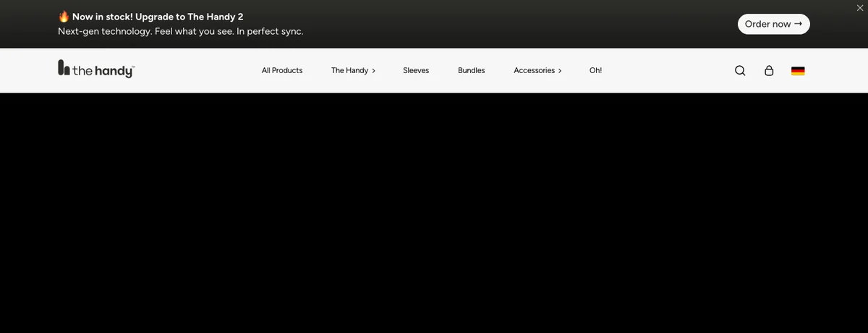Click 'Next-gen technology. Feel what you see' text

(x=145, y=32)
